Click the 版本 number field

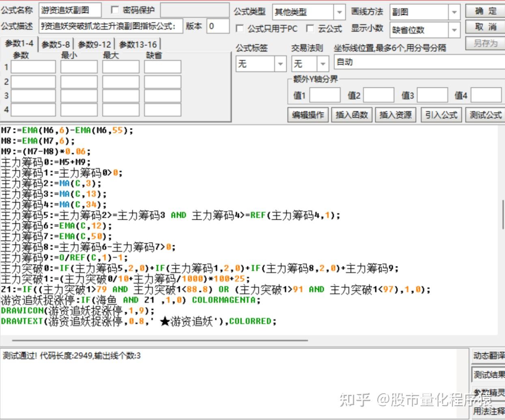click(218, 26)
